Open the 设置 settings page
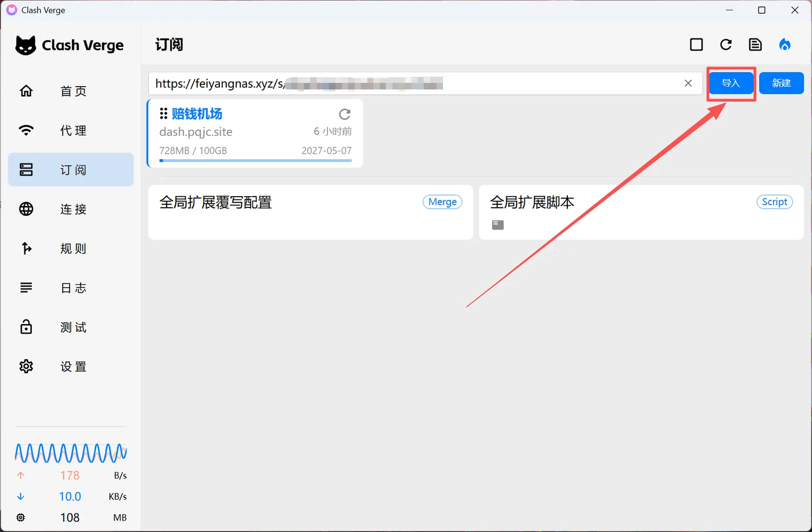 (x=71, y=367)
